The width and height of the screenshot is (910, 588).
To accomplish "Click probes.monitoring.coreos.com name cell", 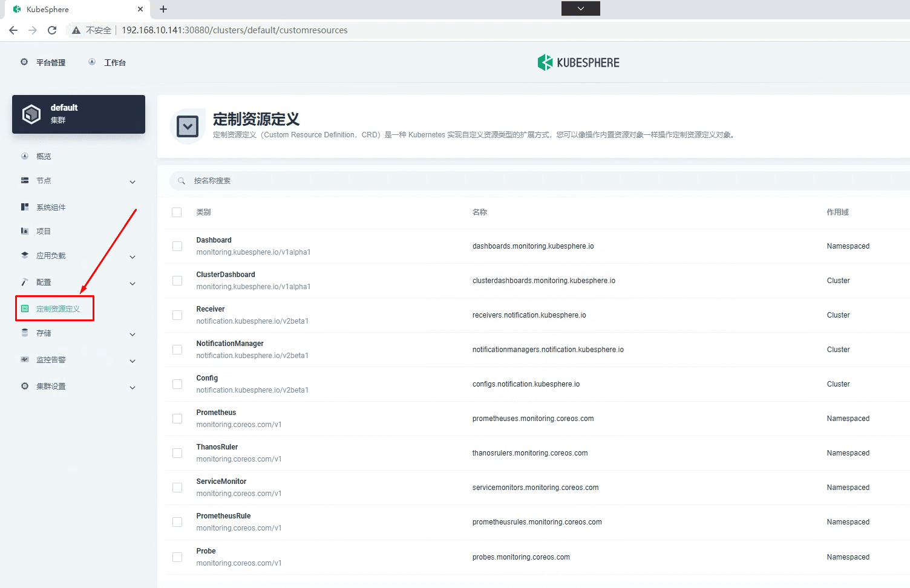I will 521,557.
